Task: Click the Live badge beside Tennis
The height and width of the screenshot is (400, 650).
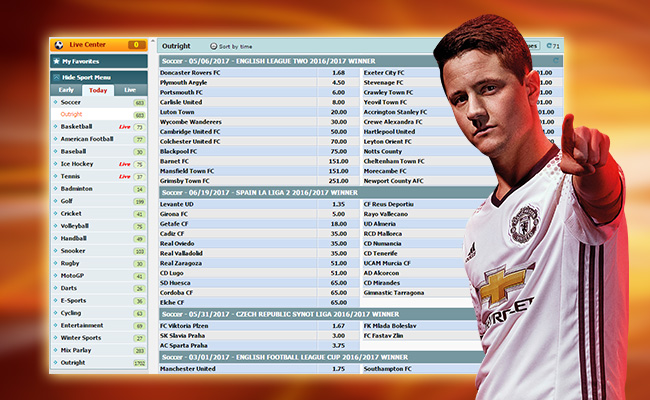Action: pyautogui.click(x=125, y=176)
